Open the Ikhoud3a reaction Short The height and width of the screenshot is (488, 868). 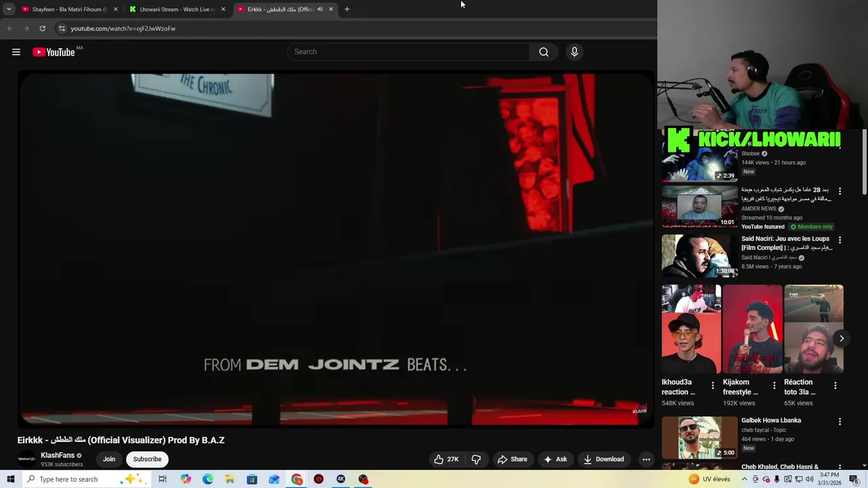point(691,329)
